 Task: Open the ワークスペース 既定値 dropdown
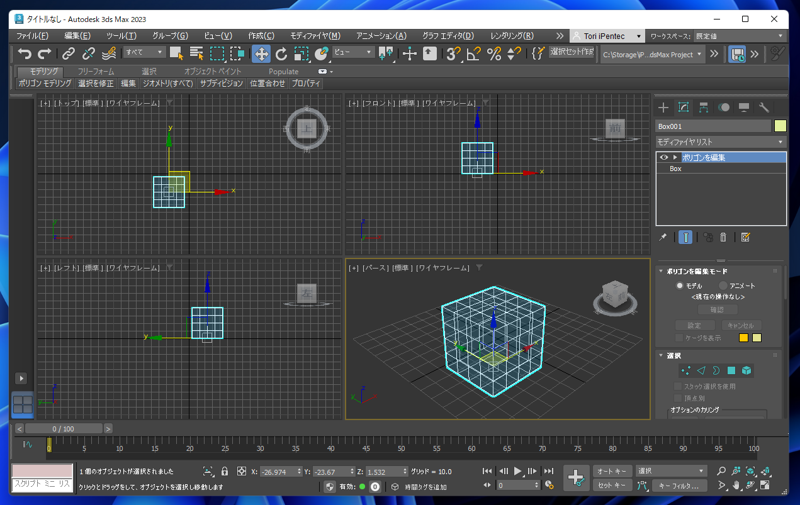coord(739,36)
